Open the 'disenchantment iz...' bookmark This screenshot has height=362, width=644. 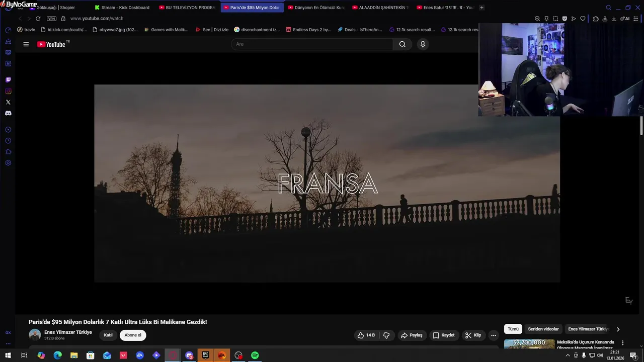click(x=257, y=30)
